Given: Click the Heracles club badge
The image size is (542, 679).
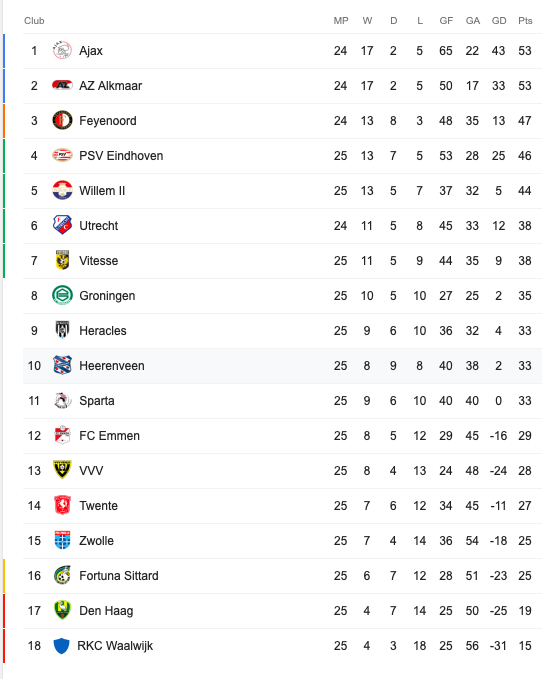Looking at the screenshot, I should 62,330.
